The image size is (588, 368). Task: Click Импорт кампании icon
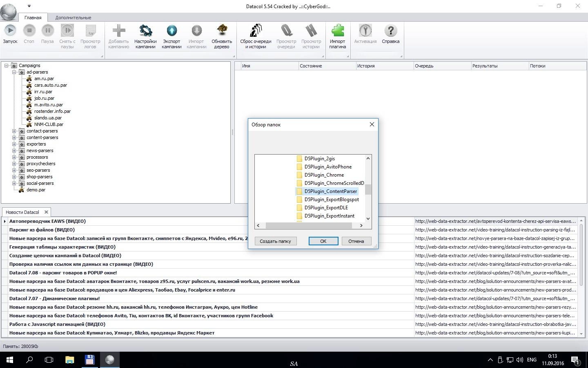[x=196, y=31]
